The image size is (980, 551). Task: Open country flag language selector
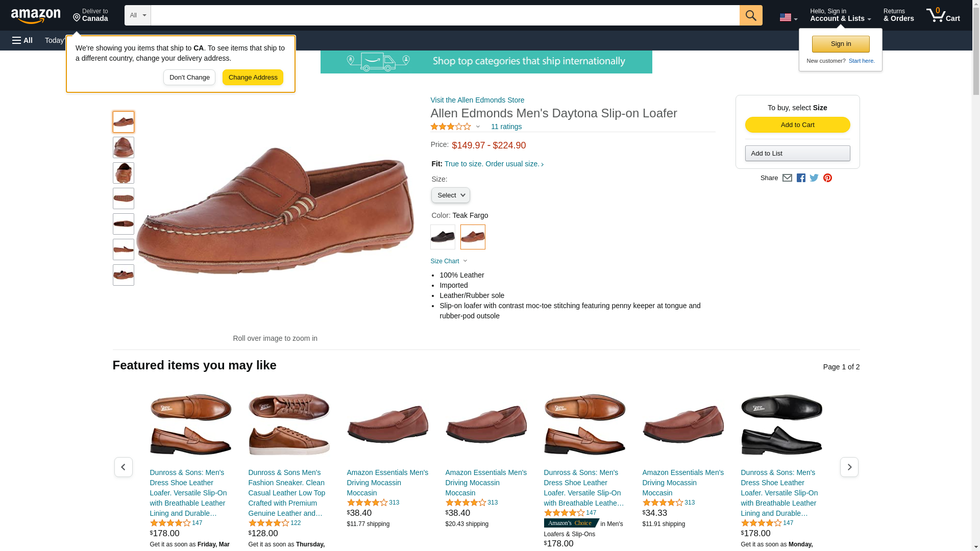(x=788, y=17)
